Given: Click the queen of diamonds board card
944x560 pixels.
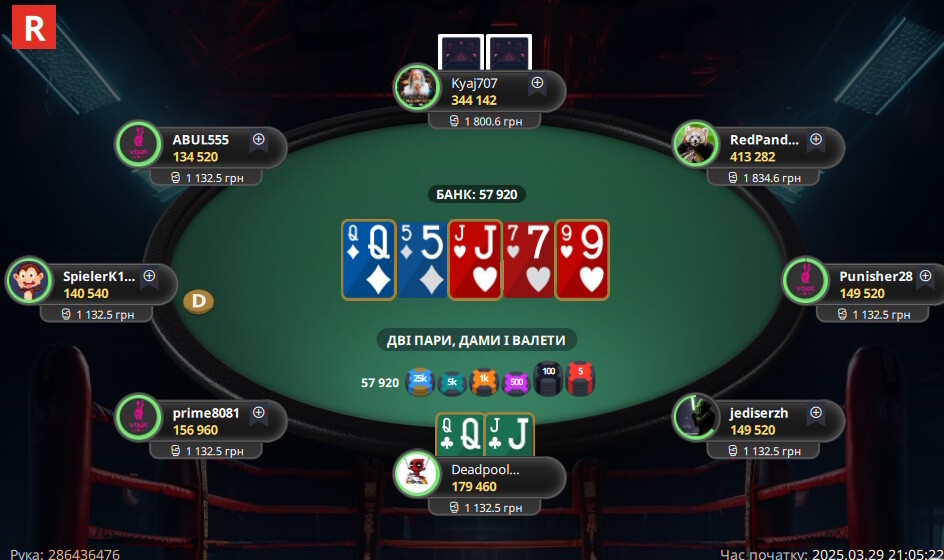Looking at the screenshot, I should (368, 260).
